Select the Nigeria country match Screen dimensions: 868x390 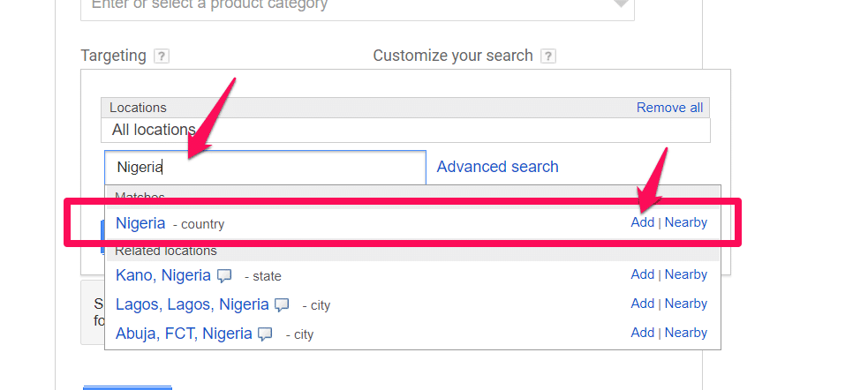pyautogui.click(x=140, y=223)
